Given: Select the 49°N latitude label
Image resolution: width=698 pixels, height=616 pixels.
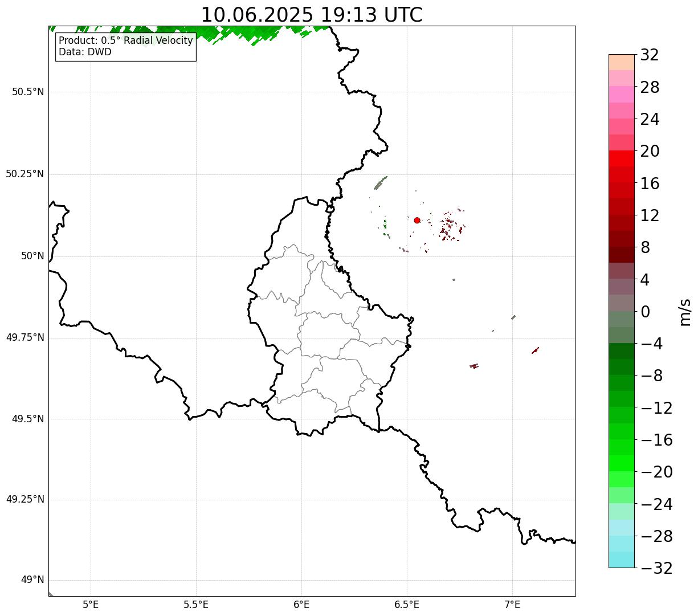Looking at the screenshot, I should tap(33, 580).
